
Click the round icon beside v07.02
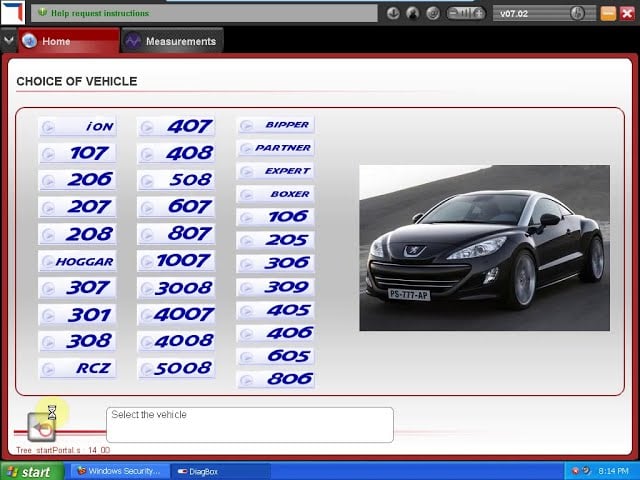coord(577,13)
